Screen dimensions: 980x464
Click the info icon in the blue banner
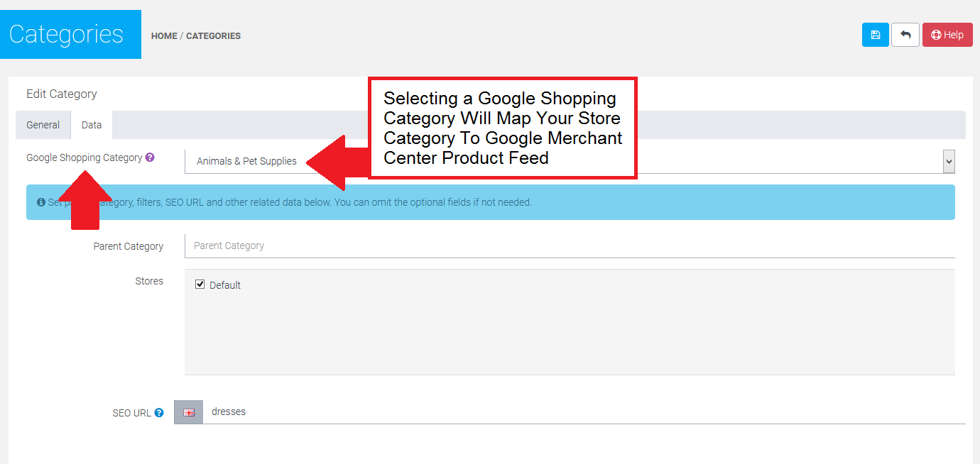pos(41,202)
